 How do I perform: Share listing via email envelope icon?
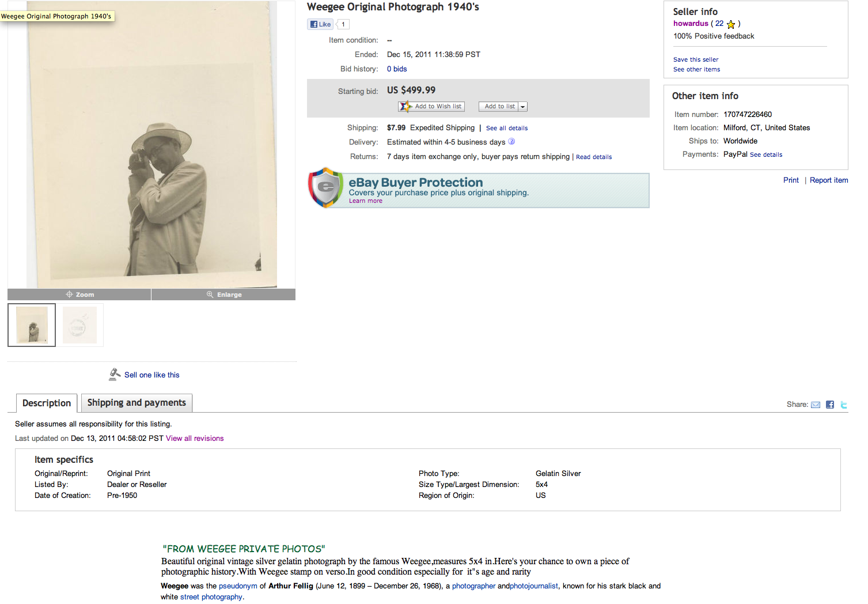[816, 405]
